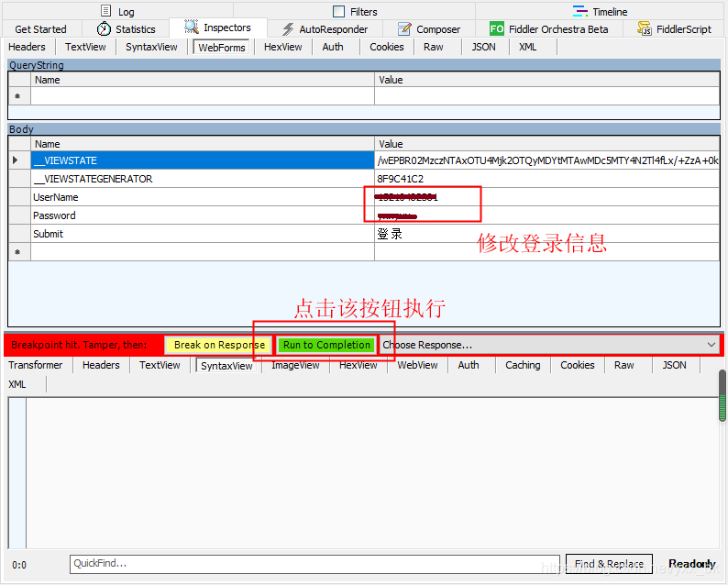The image size is (728, 585).
Task: Click the Inspectors magnifier icon
Action: pos(192,27)
